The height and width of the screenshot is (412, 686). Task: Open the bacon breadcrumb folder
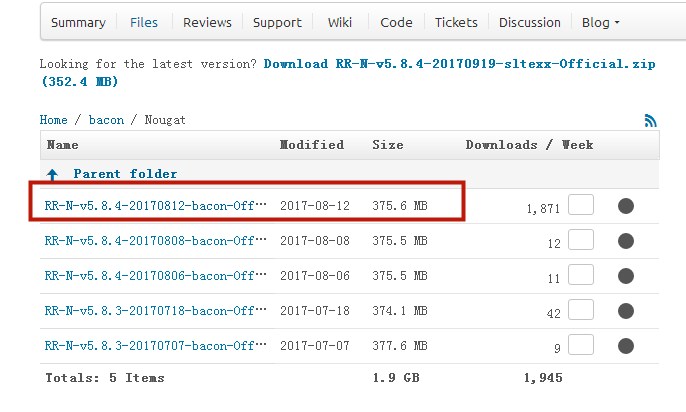point(106,120)
